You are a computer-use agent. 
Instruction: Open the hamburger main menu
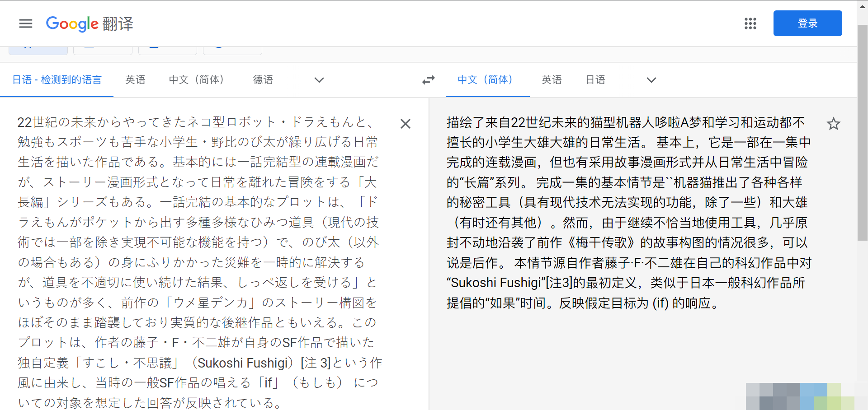26,23
